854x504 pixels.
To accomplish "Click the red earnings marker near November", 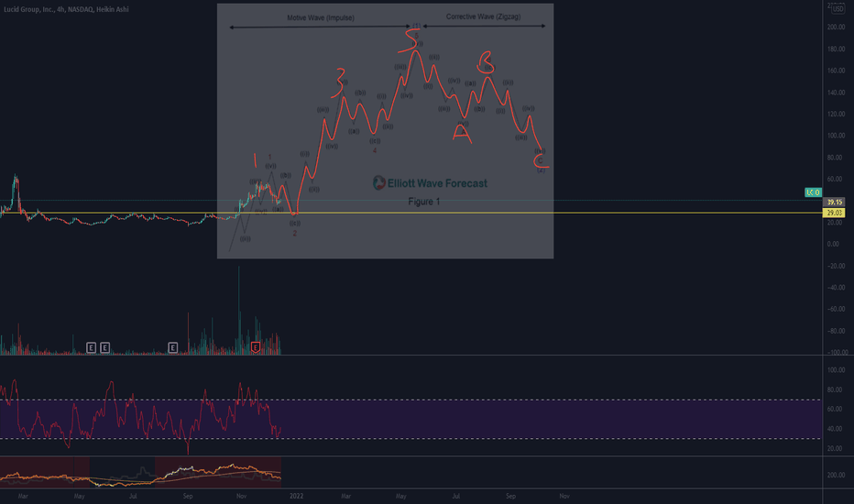I will click(x=256, y=347).
